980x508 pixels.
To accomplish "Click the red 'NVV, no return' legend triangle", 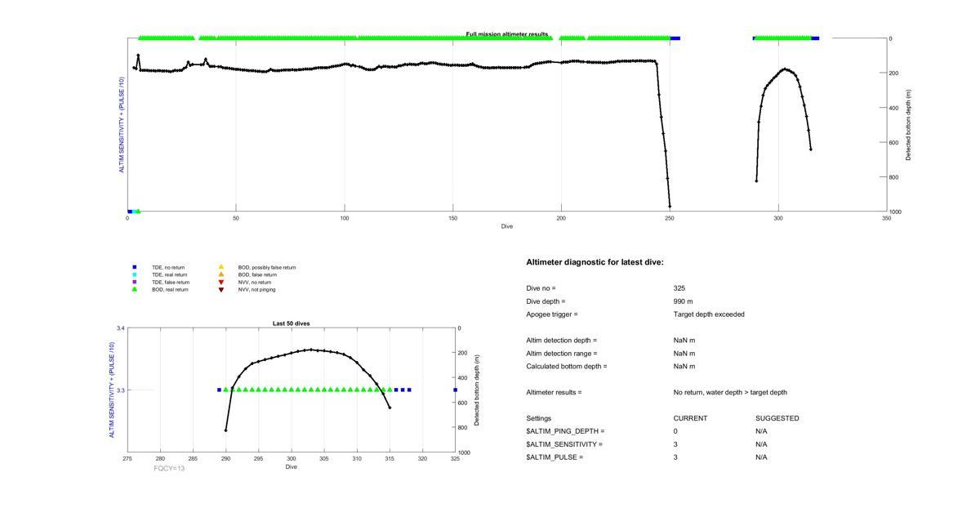I will click(220, 282).
